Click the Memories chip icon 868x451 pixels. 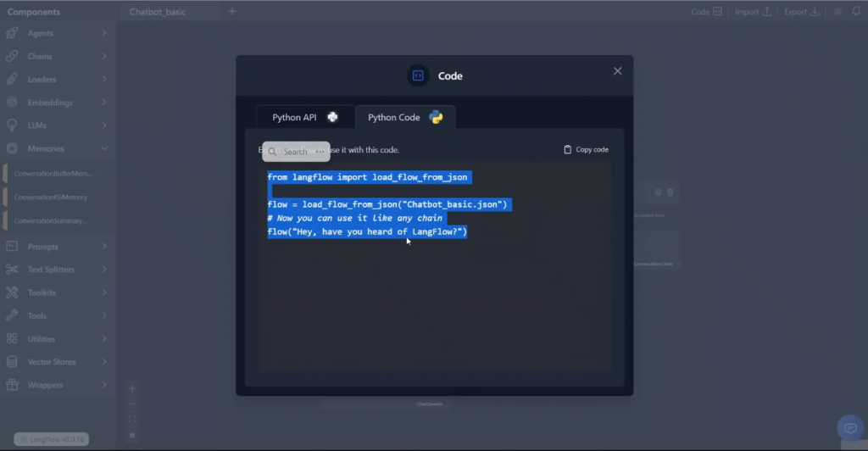pyautogui.click(x=12, y=148)
